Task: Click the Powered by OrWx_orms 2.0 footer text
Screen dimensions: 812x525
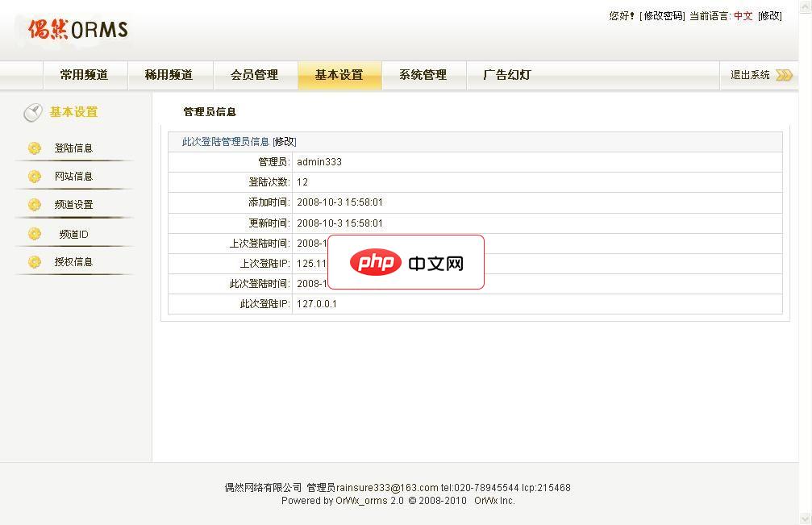Action: (x=343, y=501)
